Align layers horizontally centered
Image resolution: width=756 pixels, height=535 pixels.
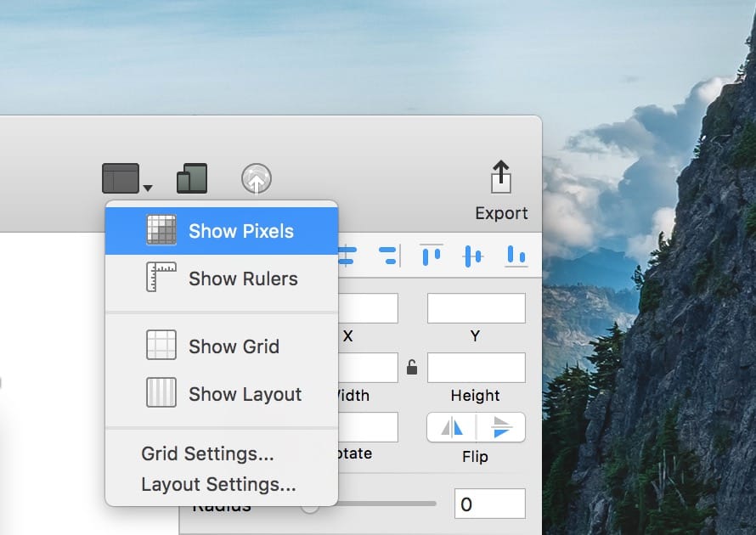coord(347,256)
